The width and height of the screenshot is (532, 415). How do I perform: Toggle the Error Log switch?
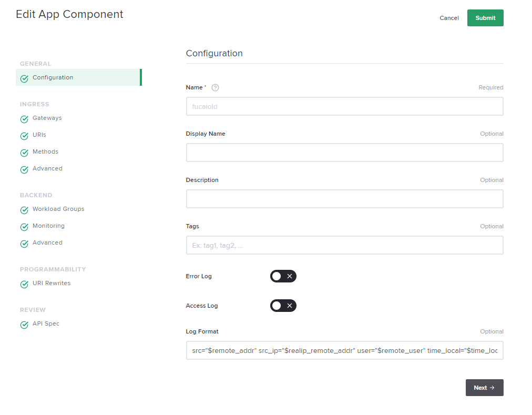tap(283, 276)
